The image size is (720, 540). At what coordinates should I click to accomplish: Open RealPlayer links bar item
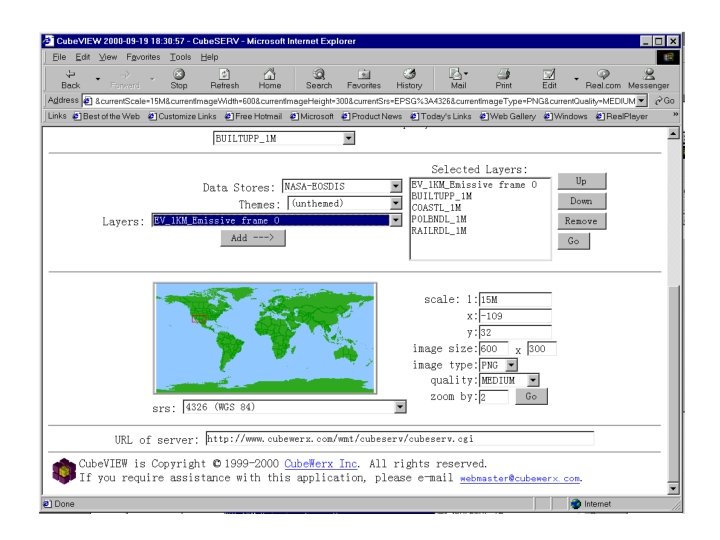(622, 116)
